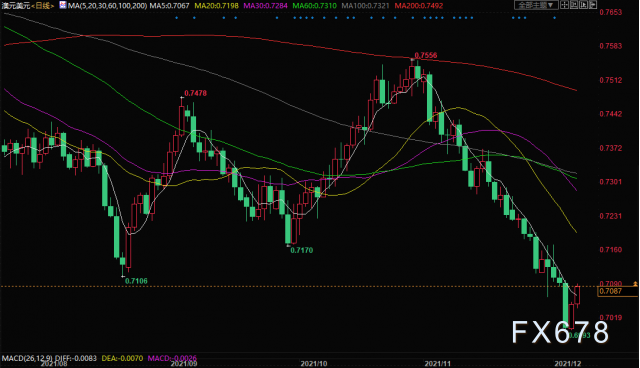Screen dimensions: 640x368
Task: Click the 0.7556 high price label
Action: pyautogui.click(x=426, y=55)
